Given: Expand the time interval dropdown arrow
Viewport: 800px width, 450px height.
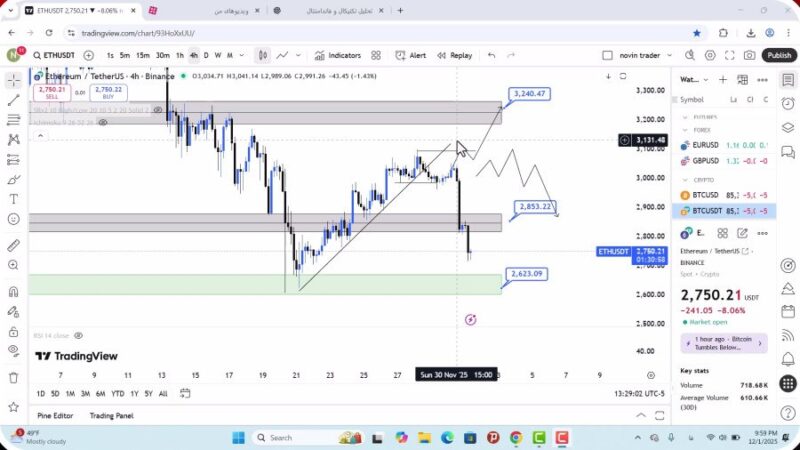Looking at the screenshot, I should (x=242, y=56).
